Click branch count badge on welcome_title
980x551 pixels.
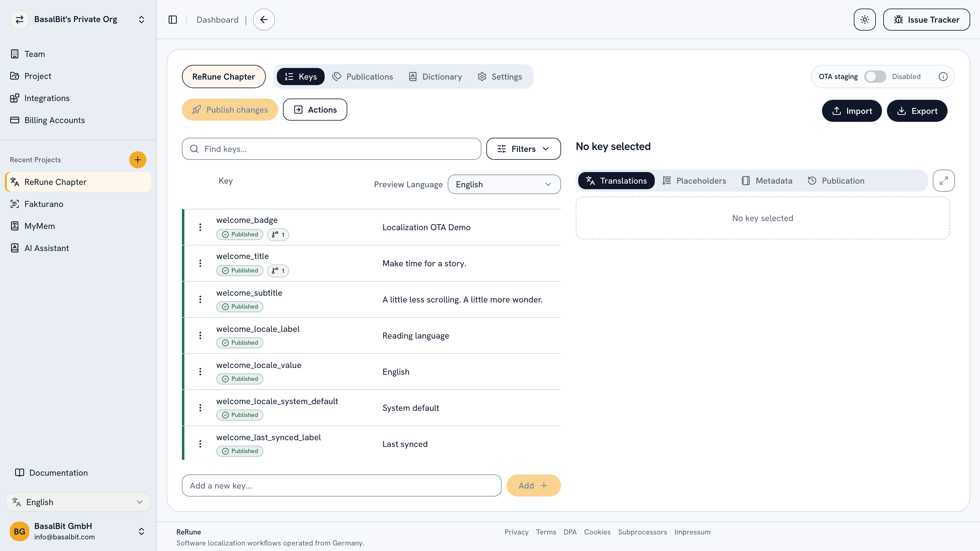(x=278, y=271)
